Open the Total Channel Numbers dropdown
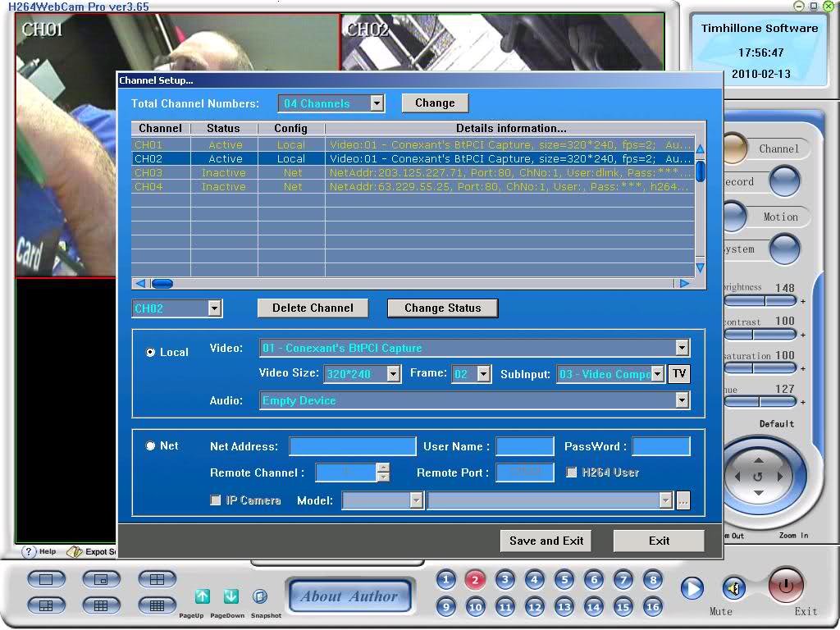This screenshot has height=630, width=840. 377,103
